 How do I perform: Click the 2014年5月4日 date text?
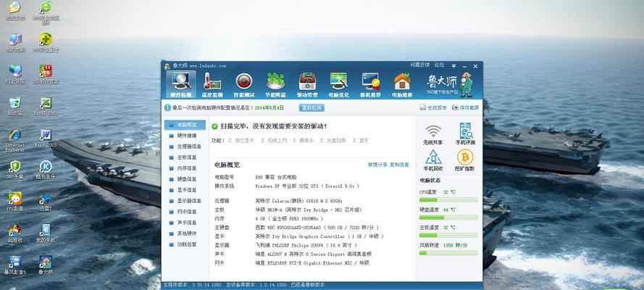pos(269,107)
